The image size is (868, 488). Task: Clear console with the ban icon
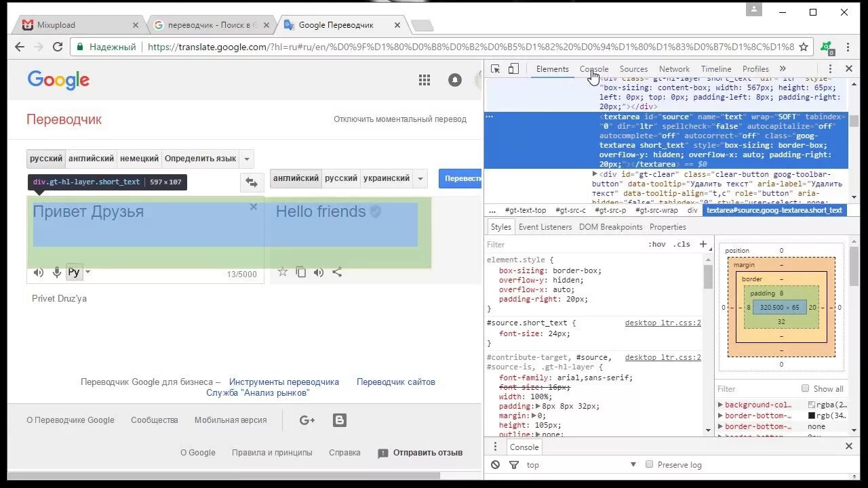[x=496, y=465]
